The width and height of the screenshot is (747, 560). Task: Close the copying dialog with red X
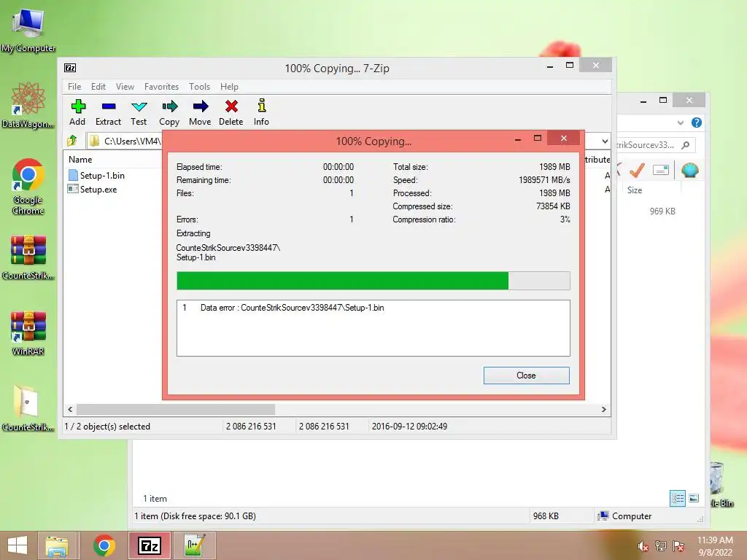[x=564, y=138]
